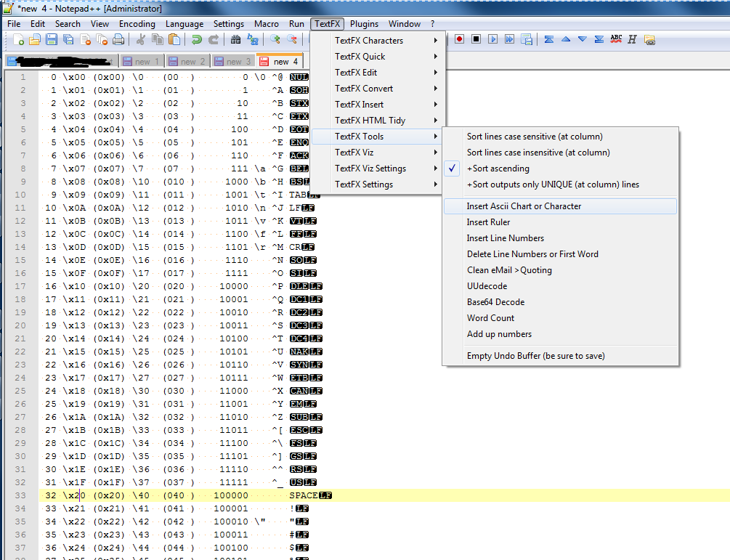Toggle the +Sort ascending option
730x560 pixels.
[498, 169]
